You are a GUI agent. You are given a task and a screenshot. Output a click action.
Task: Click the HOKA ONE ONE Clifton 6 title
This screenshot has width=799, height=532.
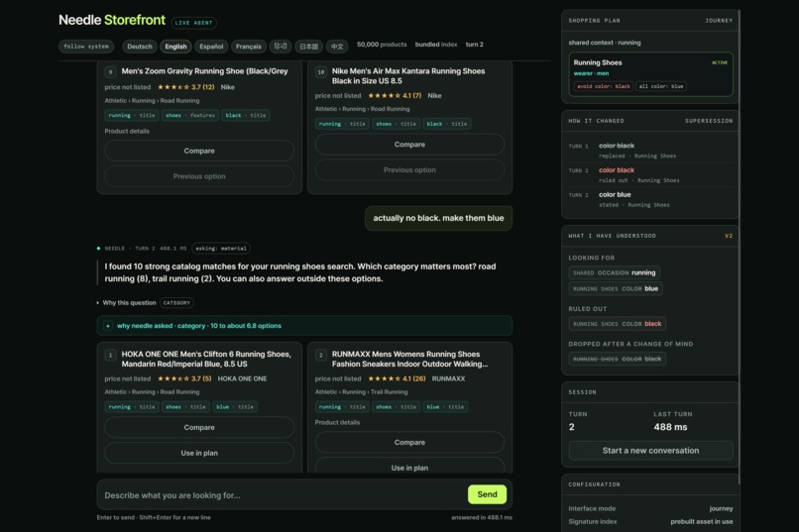point(206,359)
